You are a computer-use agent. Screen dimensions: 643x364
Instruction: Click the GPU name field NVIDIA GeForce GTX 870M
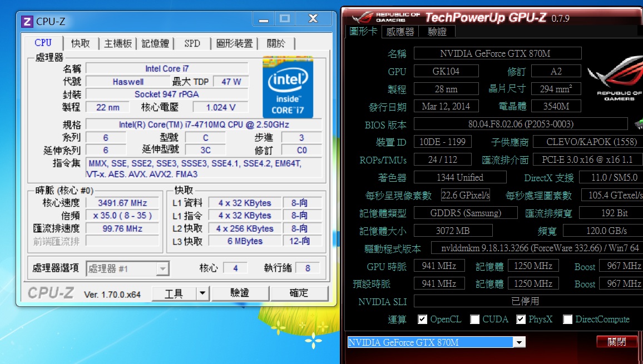[x=497, y=53]
